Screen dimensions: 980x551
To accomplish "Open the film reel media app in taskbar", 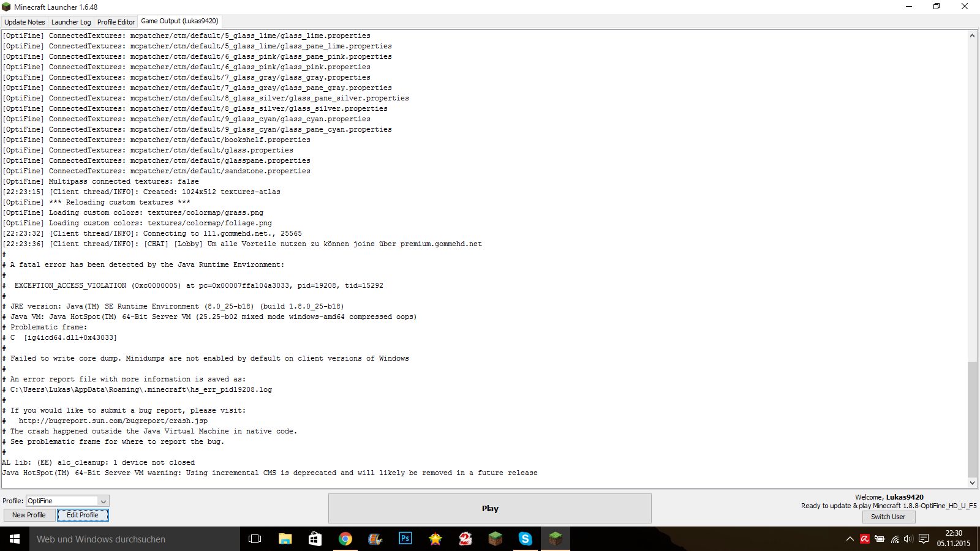I will (x=375, y=539).
